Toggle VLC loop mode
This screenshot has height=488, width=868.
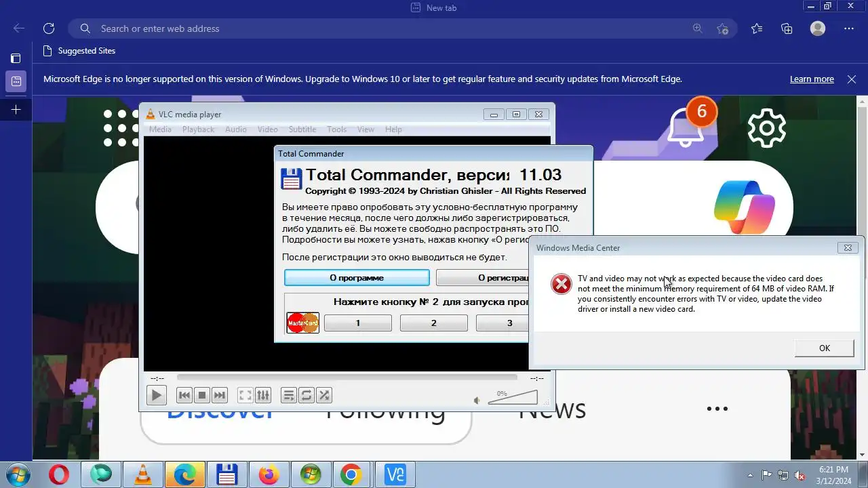(x=307, y=395)
